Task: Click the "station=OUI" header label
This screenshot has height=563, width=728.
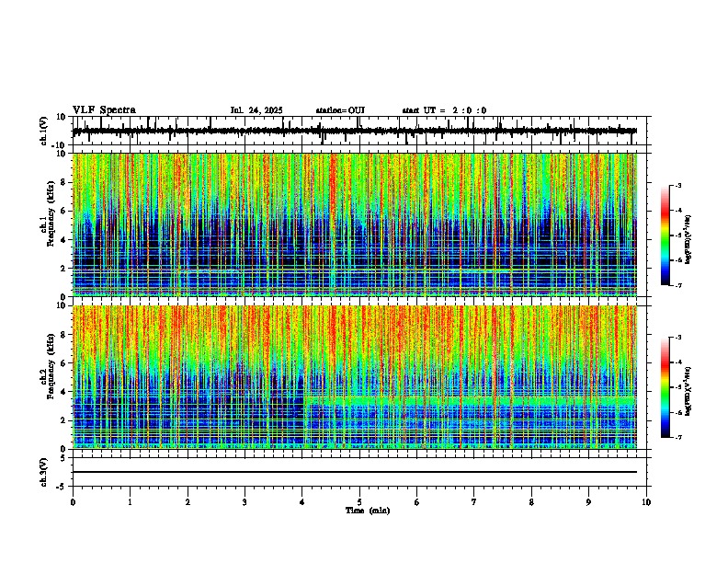Action: point(340,110)
